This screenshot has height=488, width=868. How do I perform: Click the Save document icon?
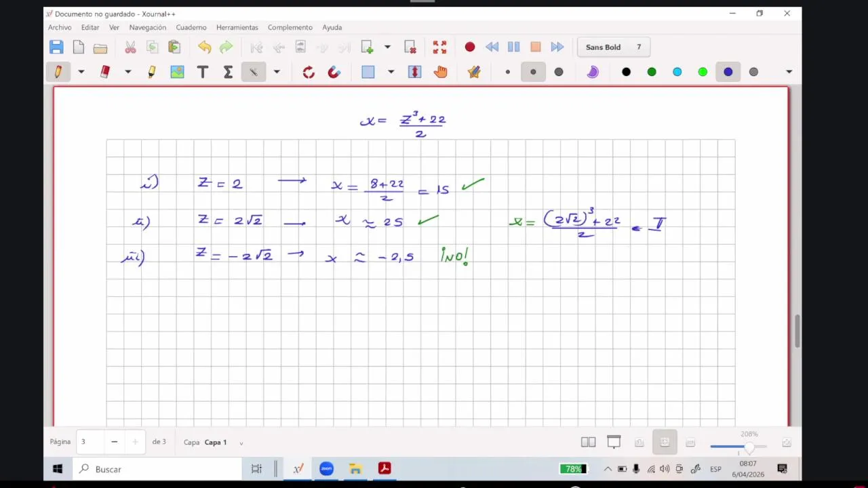click(56, 47)
